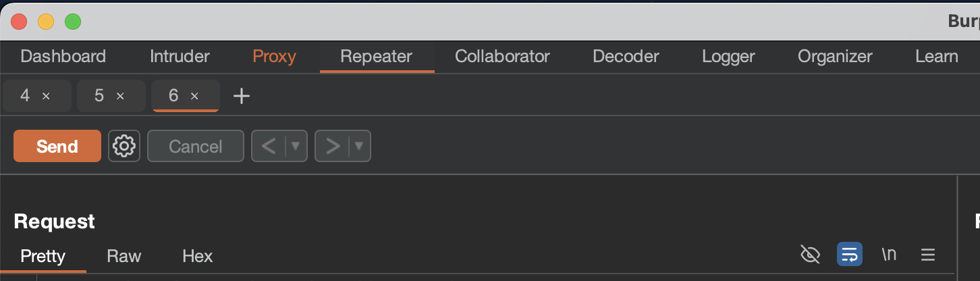
Task: Switch request view to Raw
Action: pyautogui.click(x=124, y=256)
